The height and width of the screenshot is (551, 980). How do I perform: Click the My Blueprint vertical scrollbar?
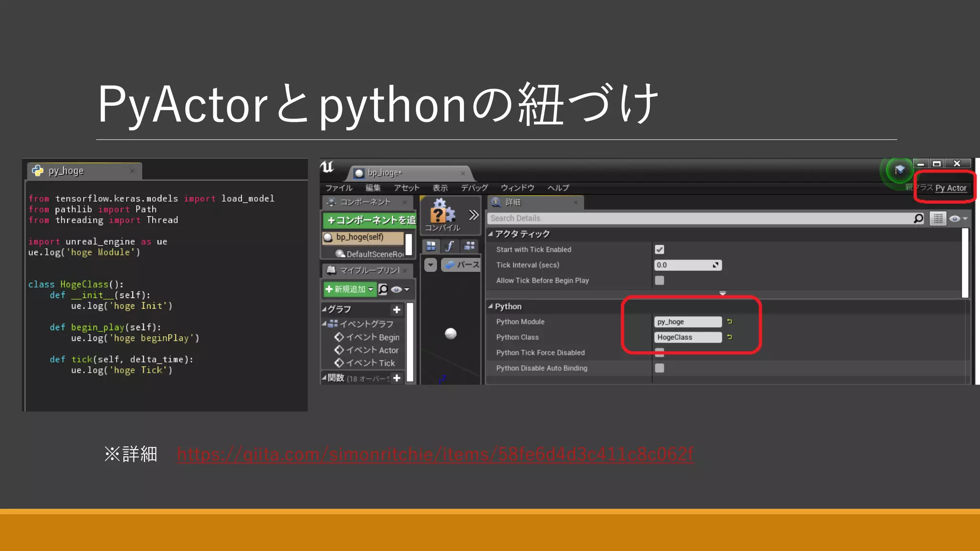click(410, 342)
